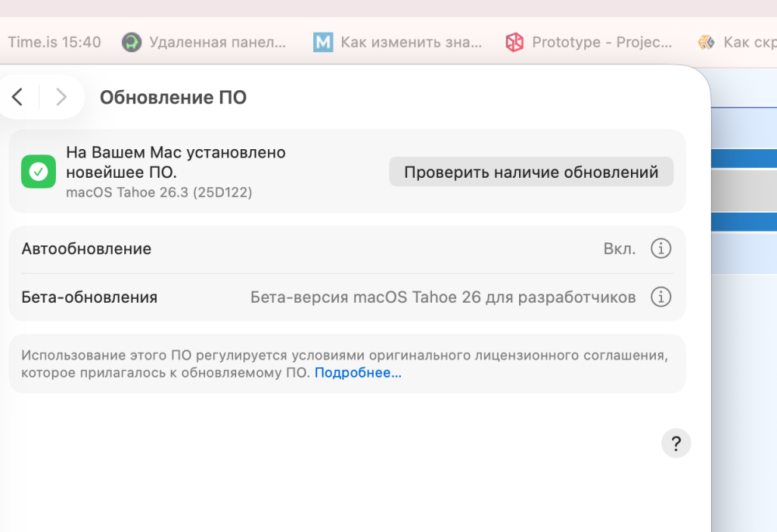The image size is (777, 532).
Task: Click the Бета-обновления label
Action: click(x=89, y=297)
